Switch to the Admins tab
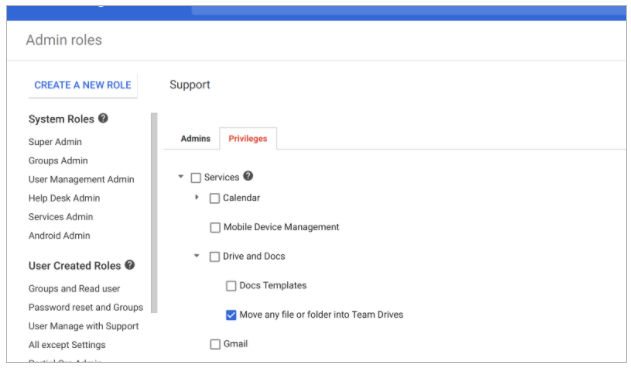631x368 pixels. [196, 139]
